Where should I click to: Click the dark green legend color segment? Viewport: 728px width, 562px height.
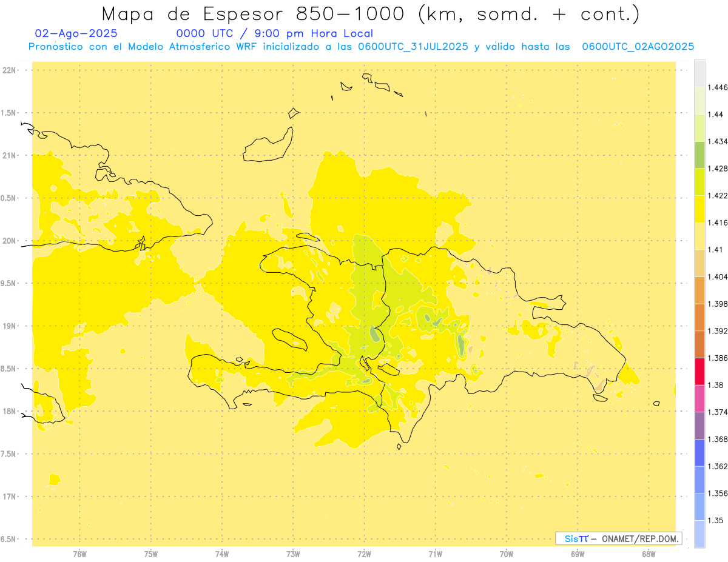tap(699, 155)
